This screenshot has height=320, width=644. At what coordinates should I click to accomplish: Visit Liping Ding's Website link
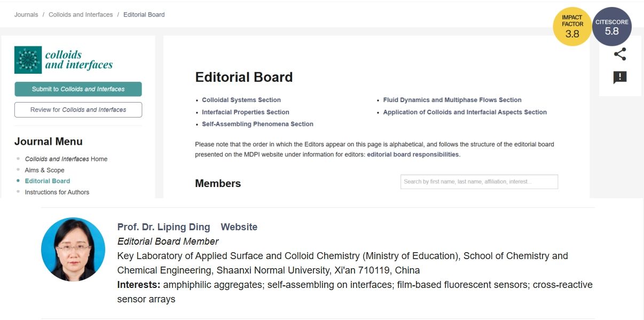pyautogui.click(x=239, y=227)
